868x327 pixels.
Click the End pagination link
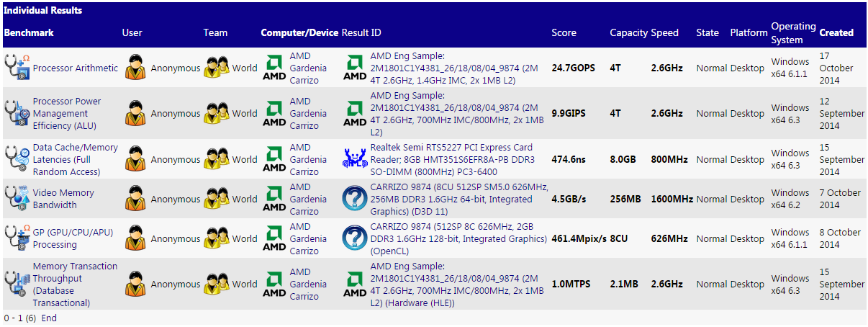49,318
